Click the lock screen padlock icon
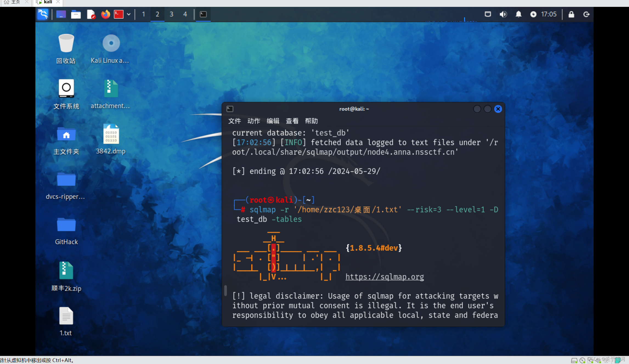Viewport: 629px width, 364px height. tap(571, 14)
